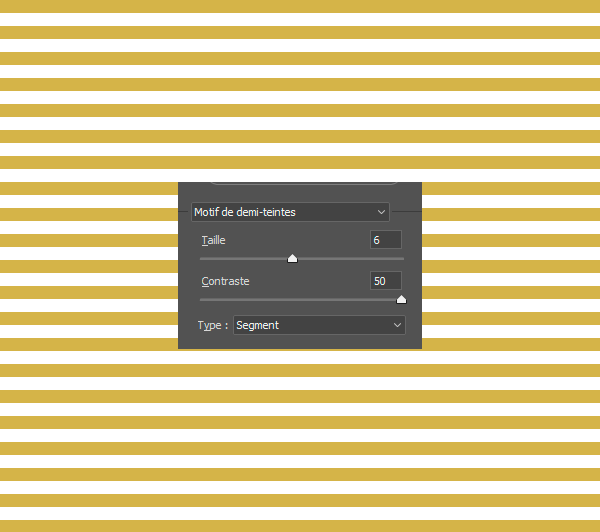Screen dimensions: 600x532
Task: Click the Taille slider track right of the handle
Action: (x=350, y=258)
